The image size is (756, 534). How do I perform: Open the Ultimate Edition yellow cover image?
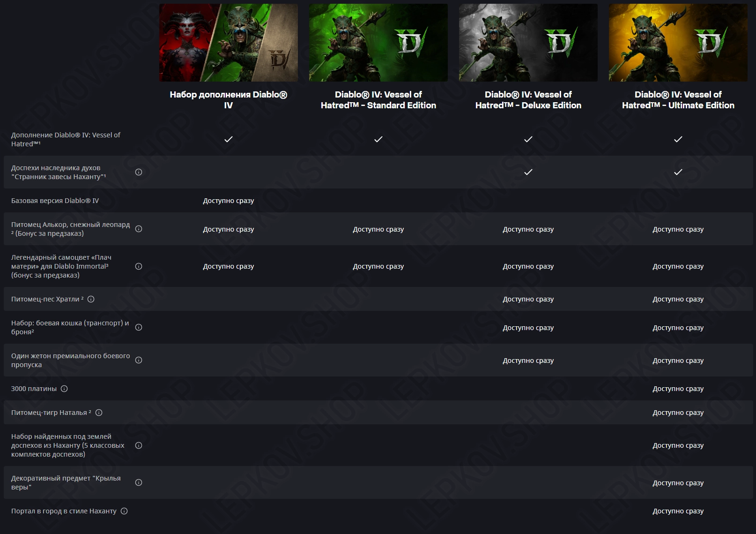coord(678,43)
